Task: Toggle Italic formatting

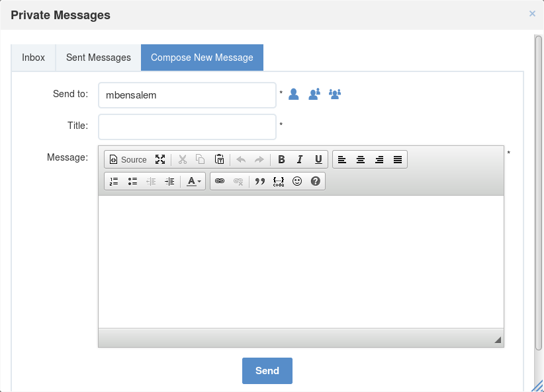Action: pyautogui.click(x=300, y=159)
